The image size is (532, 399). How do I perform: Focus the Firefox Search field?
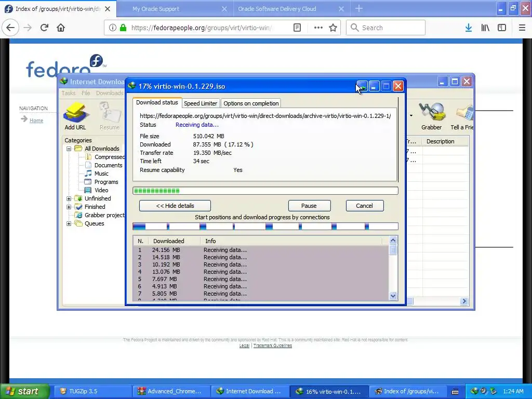[x=386, y=28]
